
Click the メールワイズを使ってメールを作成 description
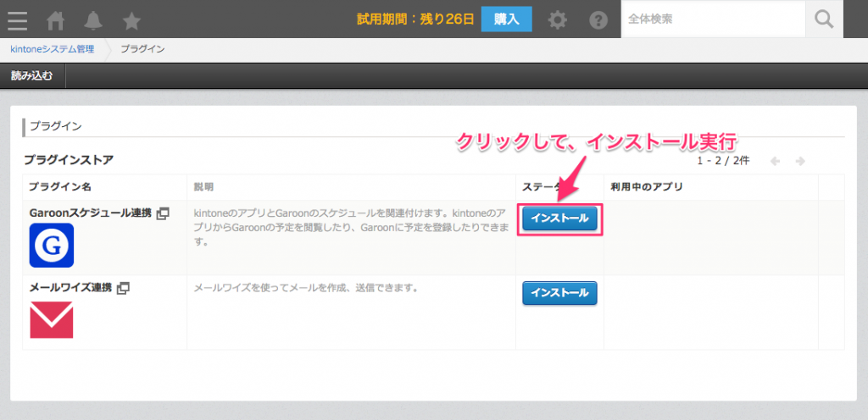point(305,288)
